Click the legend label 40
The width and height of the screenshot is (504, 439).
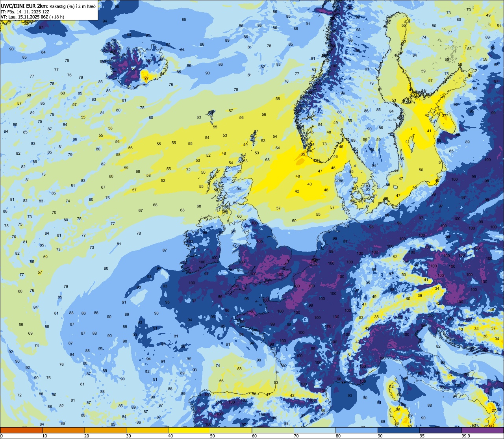pyautogui.click(x=170, y=436)
